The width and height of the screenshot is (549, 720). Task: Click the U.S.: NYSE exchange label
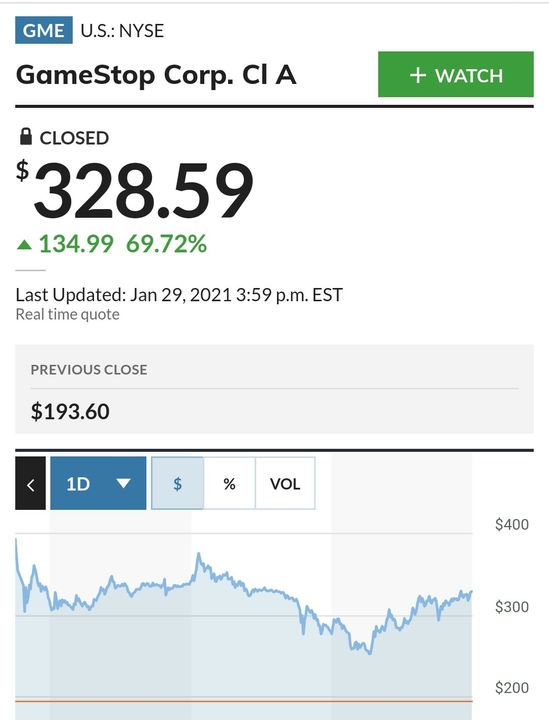pos(122,31)
